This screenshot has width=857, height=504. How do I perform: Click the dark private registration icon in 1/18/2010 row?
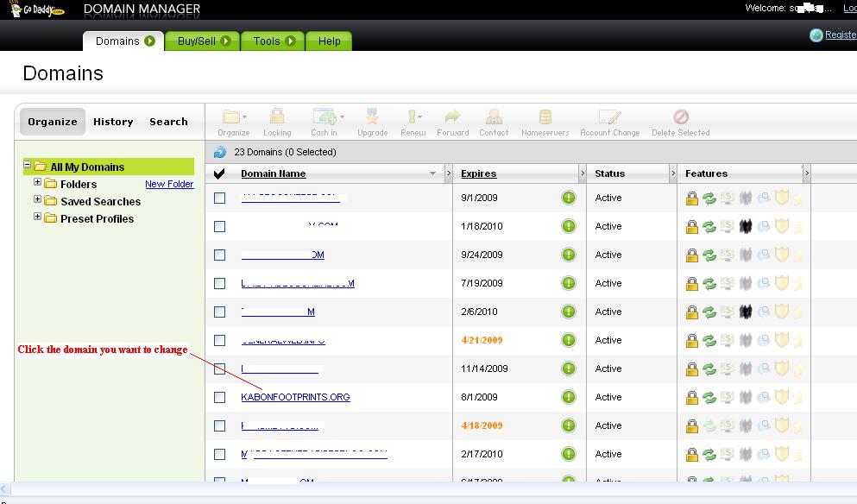pos(746,226)
